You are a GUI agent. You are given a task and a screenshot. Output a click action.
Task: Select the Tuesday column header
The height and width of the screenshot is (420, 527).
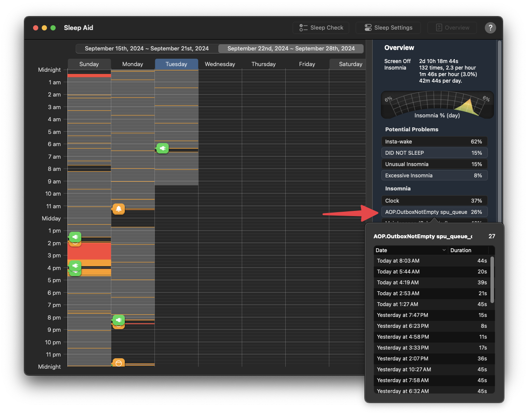click(177, 64)
